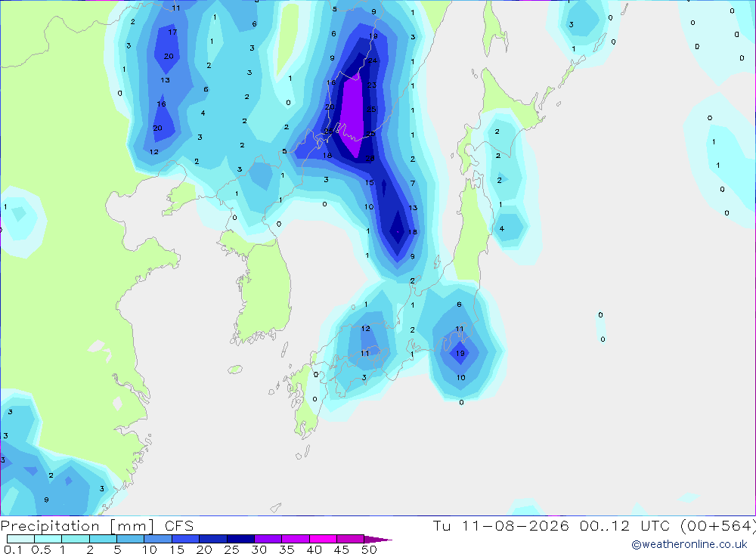The height and width of the screenshot is (554, 756).
Task: Select the legend swatch between 45 and 50
Action: point(350,539)
